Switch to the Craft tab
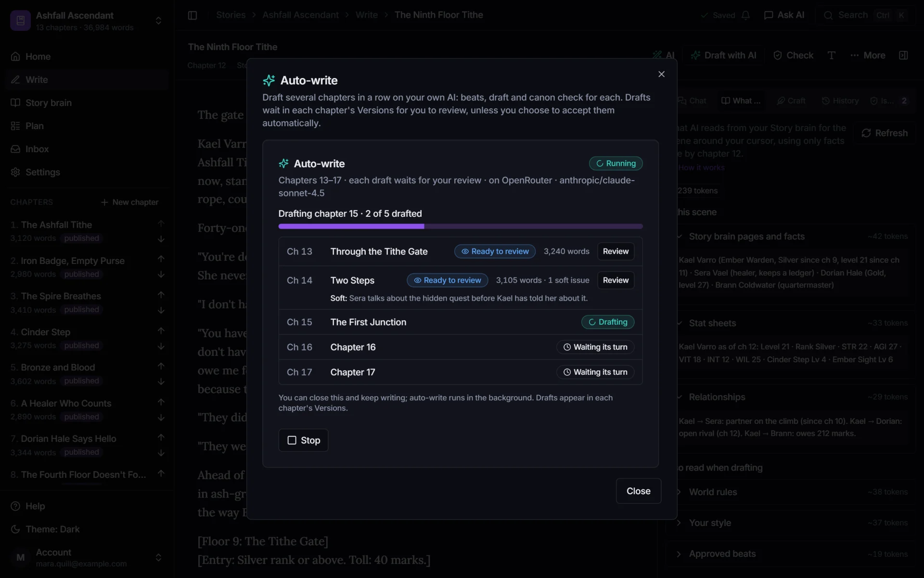The height and width of the screenshot is (578, 924). [x=791, y=101]
